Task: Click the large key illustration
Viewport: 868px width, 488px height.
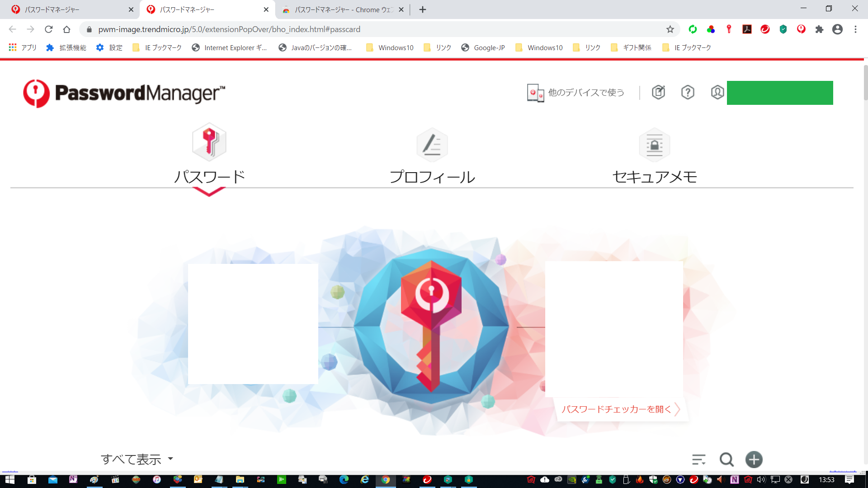Action: coord(431,326)
